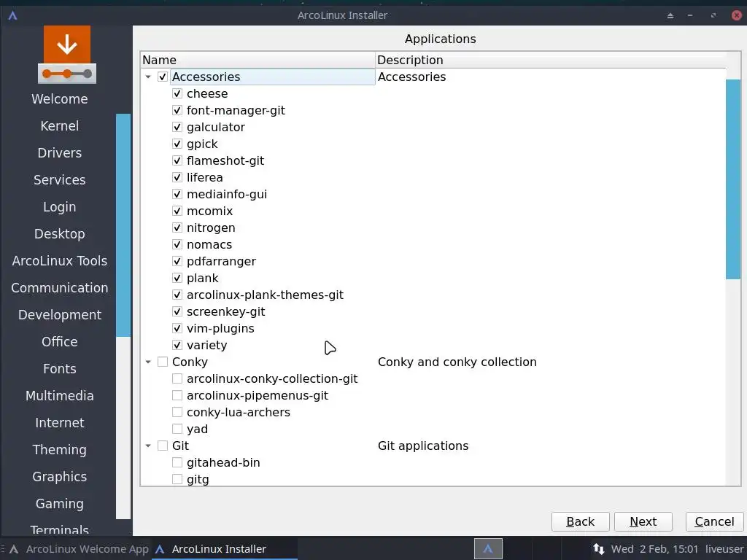
Task: Select Theming in the sidebar
Action: 60,450
